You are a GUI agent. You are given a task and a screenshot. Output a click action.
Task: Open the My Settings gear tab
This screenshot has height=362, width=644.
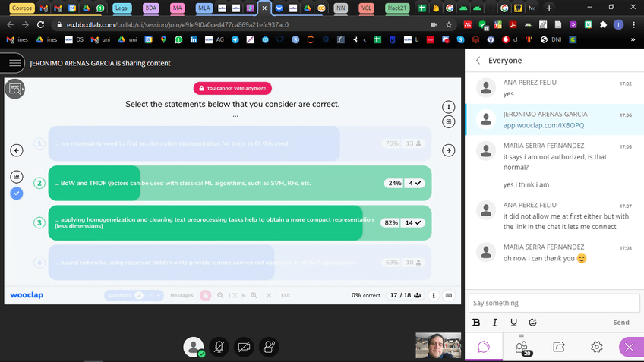click(596, 347)
